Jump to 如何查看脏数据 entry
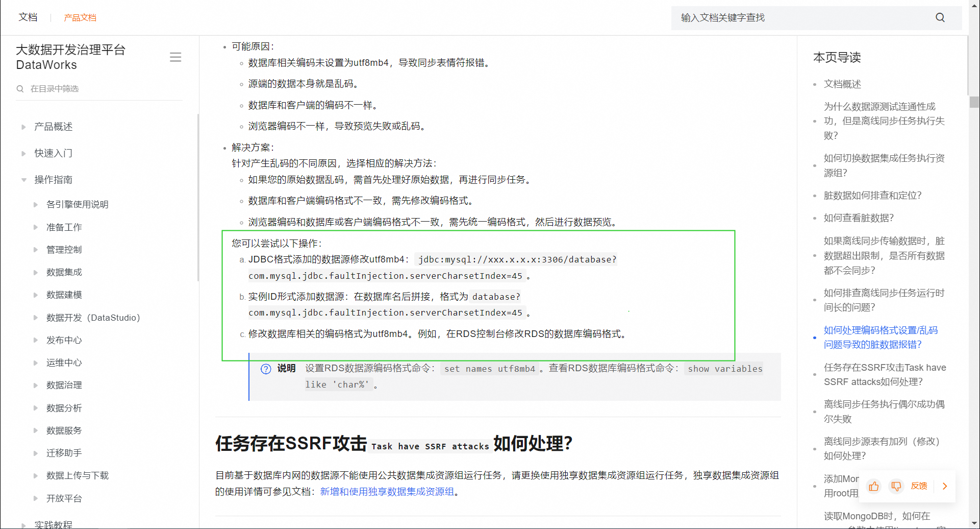This screenshot has width=980, height=529. (x=859, y=218)
